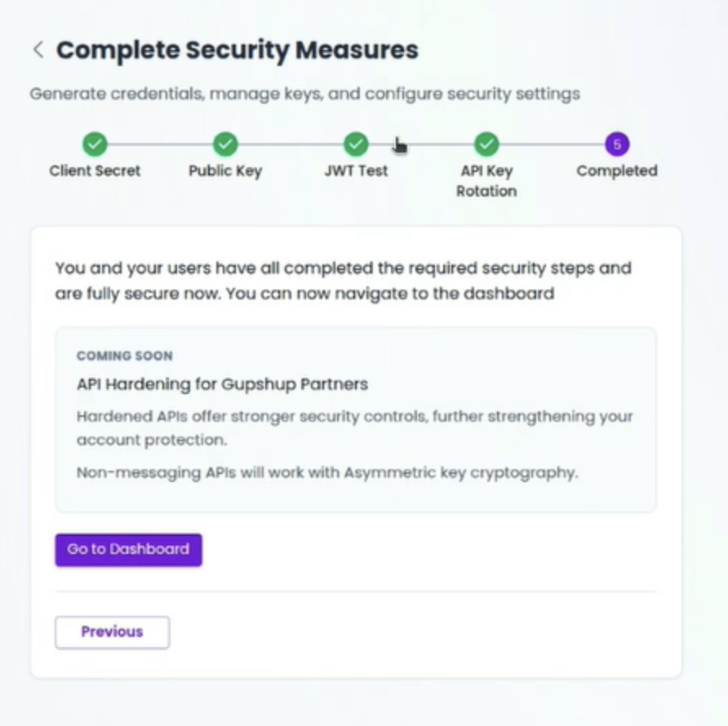
Task: Open the Client Secret step label
Action: (x=95, y=170)
